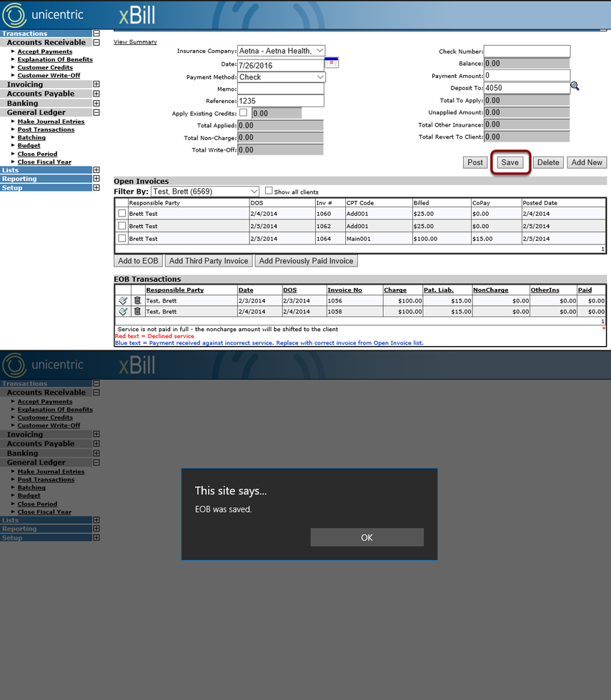Open the calendar picker beside Date field
611x700 pixels.
click(332, 63)
